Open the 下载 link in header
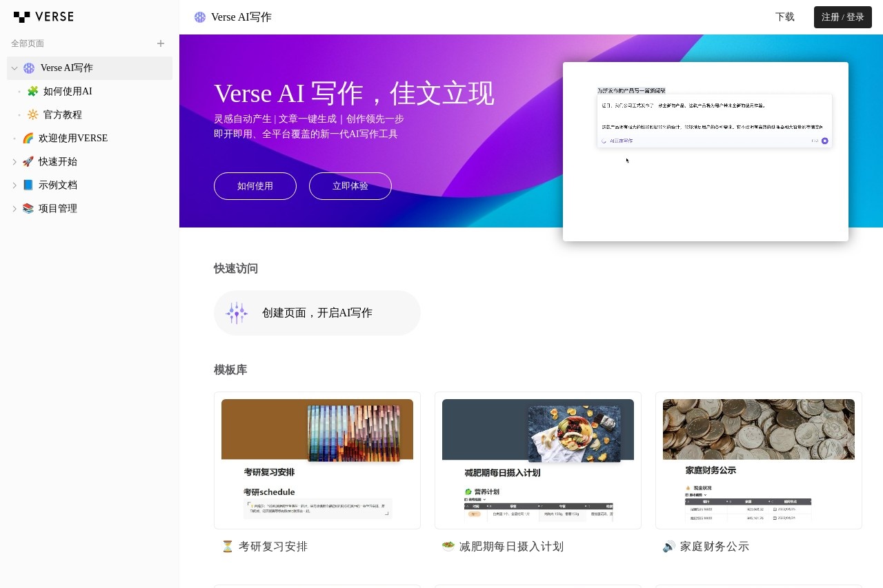Image resolution: width=883 pixels, height=588 pixels. click(x=785, y=17)
